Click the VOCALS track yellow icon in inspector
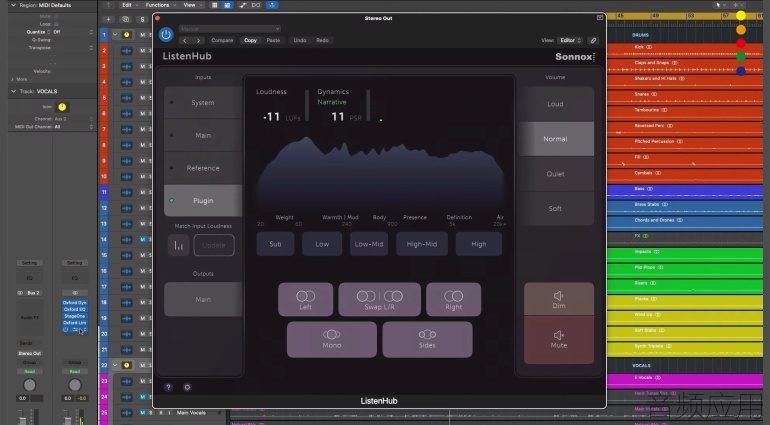Screen dimensions: 770x425 point(62,107)
